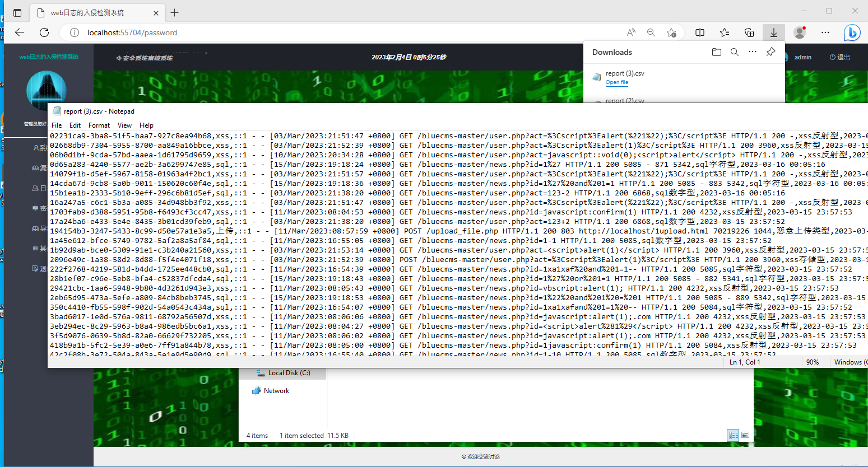Viewport: 868px width, 467px height.
Task: Open Notepad View menu
Action: tap(125, 125)
